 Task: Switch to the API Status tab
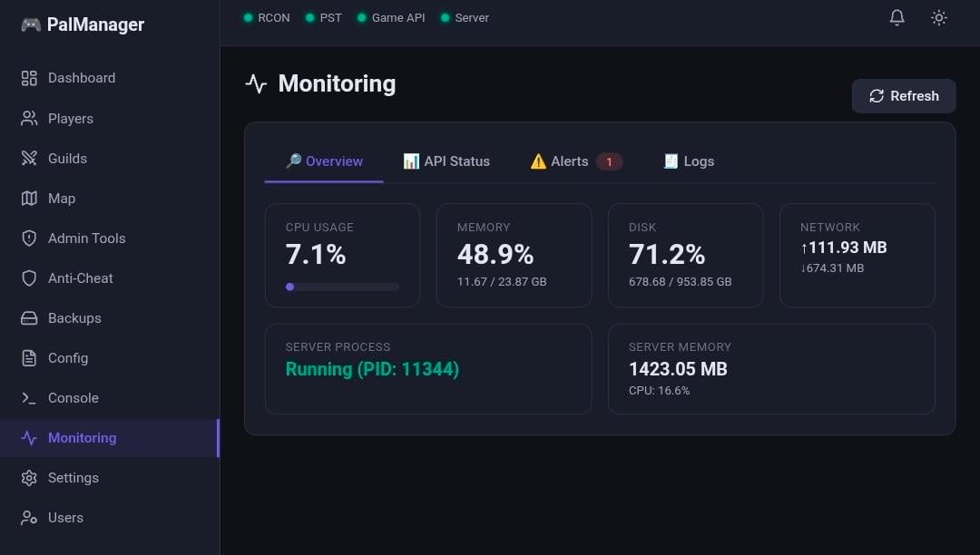pyautogui.click(x=446, y=161)
